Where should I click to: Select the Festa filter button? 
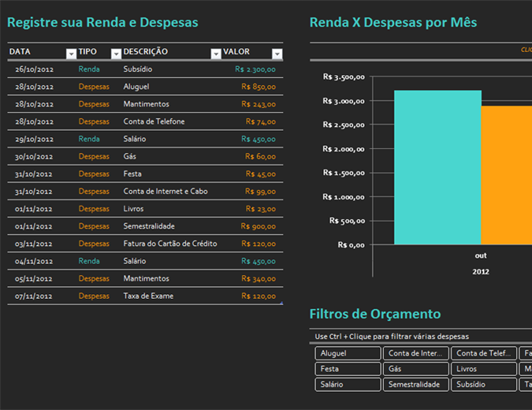(x=348, y=369)
